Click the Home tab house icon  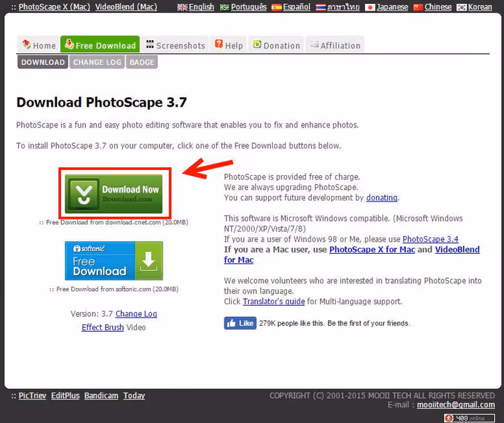click(x=26, y=44)
